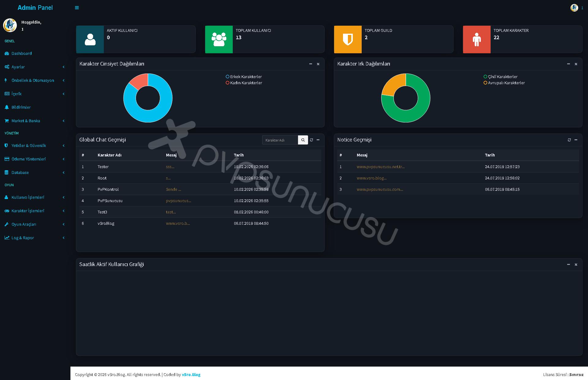Open the Dashboard menu item

click(35, 54)
